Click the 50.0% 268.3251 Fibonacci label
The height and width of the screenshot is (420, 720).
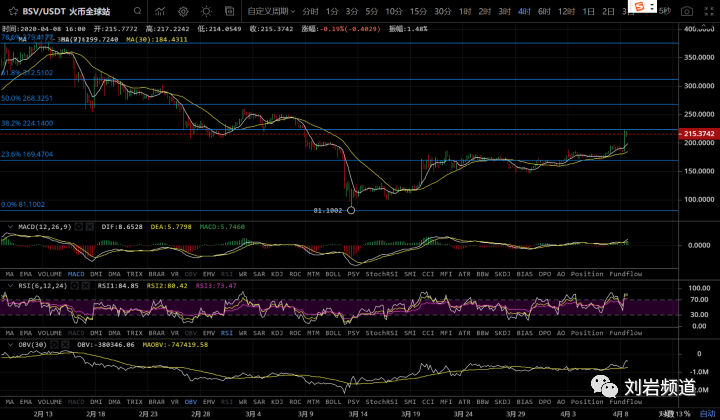pyautogui.click(x=27, y=98)
